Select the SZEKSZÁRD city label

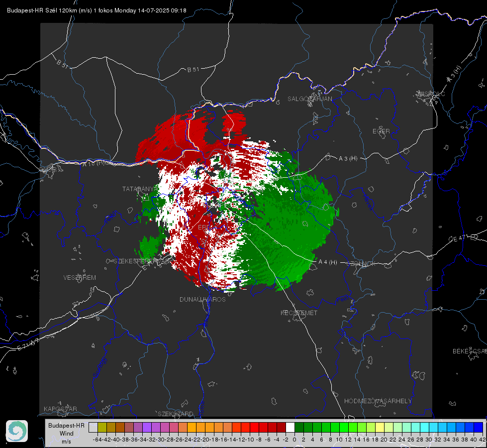point(176,414)
